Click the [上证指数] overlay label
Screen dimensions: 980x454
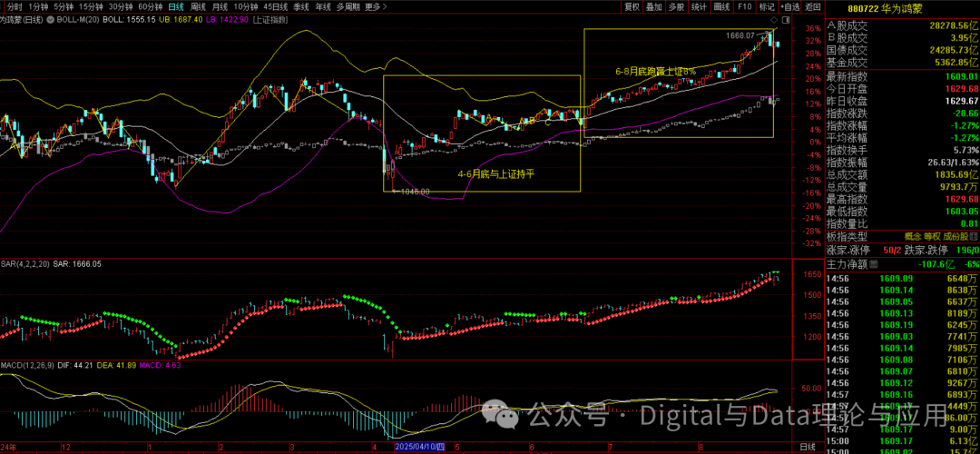point(271,20)
